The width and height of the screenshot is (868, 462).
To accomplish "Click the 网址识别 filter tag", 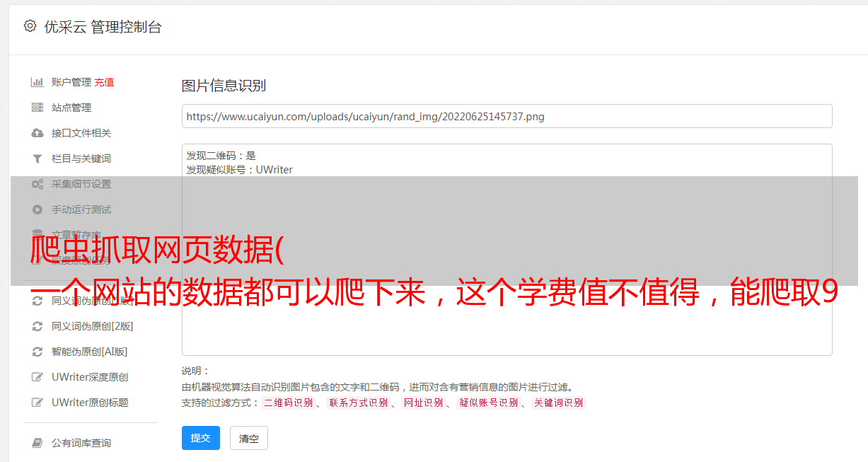I will click(x=423, y=403).
